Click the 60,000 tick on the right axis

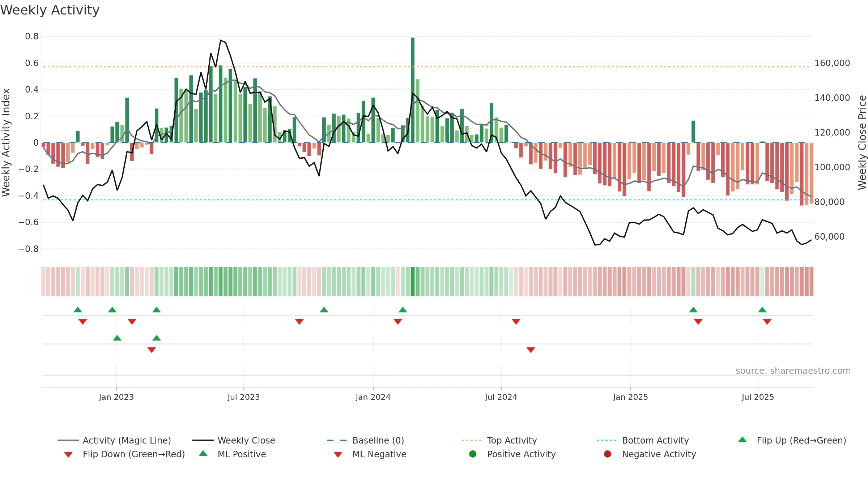click(830, 237)
